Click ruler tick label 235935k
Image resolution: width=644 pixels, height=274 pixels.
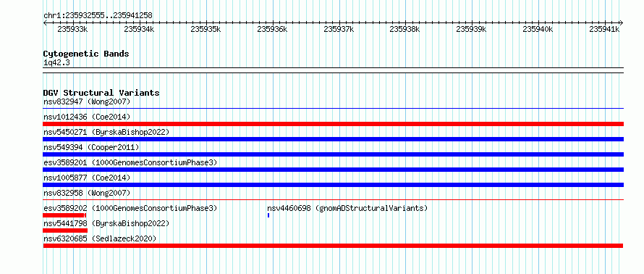(x=206, y=29)
